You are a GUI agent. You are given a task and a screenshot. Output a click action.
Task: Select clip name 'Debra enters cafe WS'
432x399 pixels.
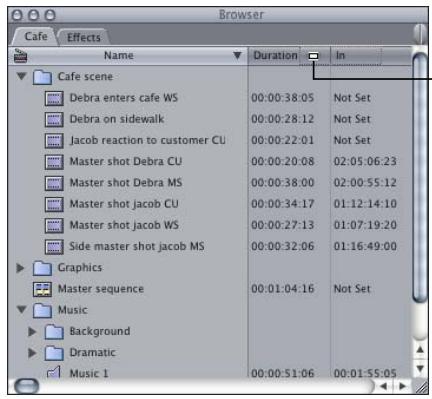tap(124, 98)
